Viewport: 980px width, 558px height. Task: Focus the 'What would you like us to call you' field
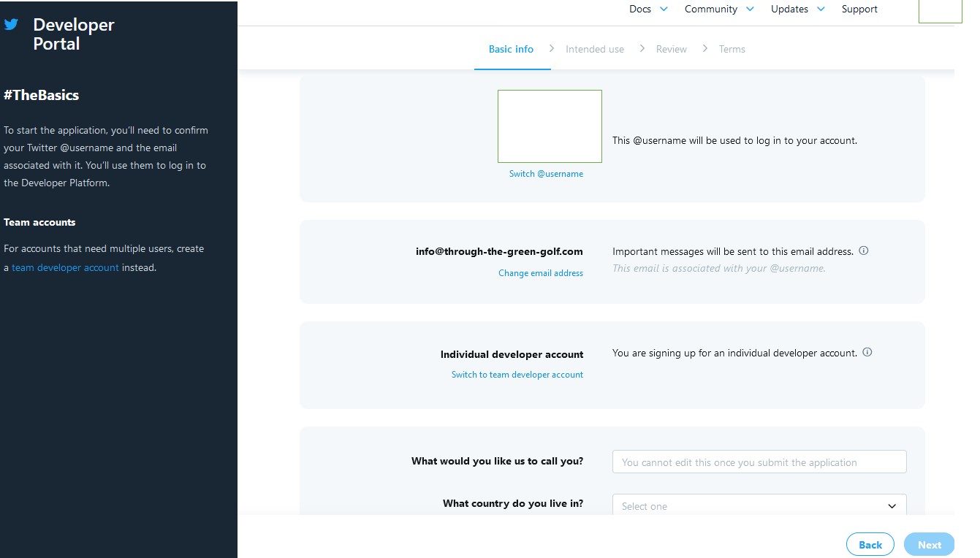point(759,462)
